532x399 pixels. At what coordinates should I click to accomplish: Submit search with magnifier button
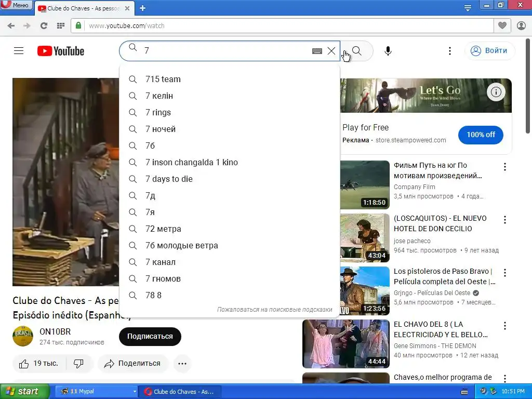[x=356, y=51]
